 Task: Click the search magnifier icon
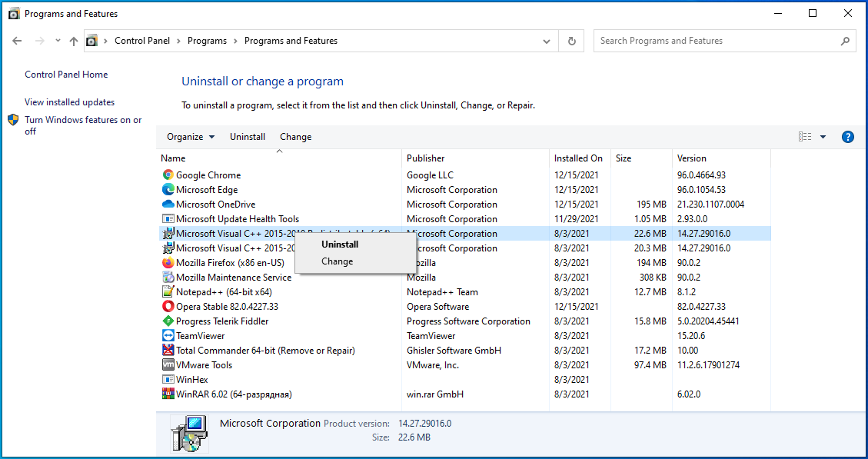point(845,41)
